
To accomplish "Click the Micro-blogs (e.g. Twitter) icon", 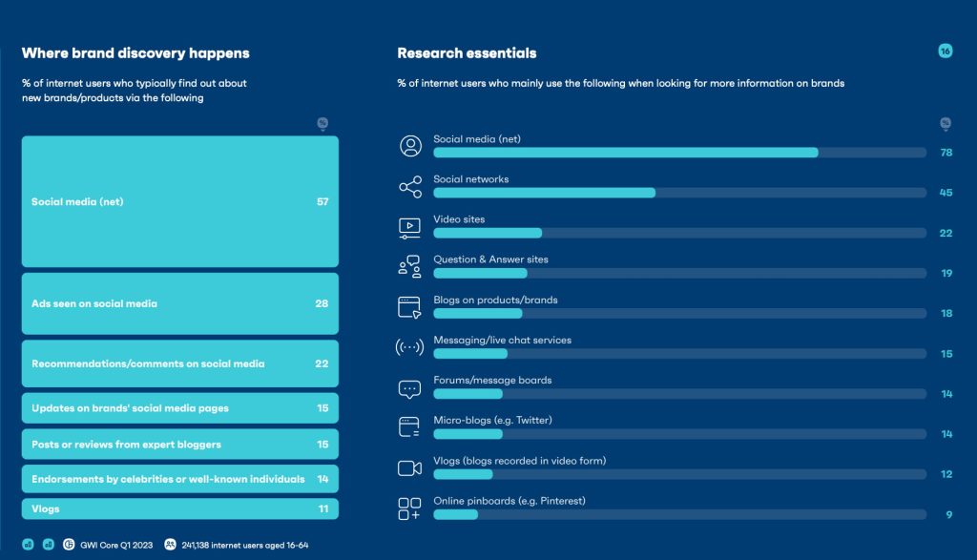I will [x=408, y=426].
